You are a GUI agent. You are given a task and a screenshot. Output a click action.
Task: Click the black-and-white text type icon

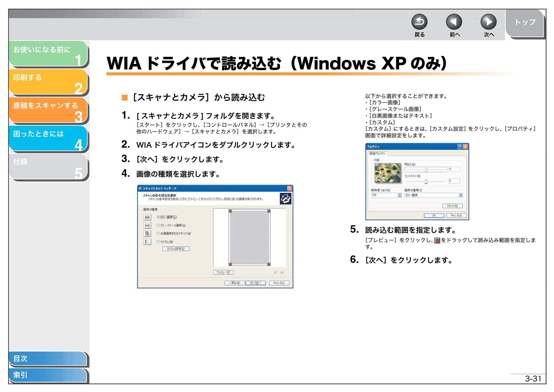tap(147, 234)
